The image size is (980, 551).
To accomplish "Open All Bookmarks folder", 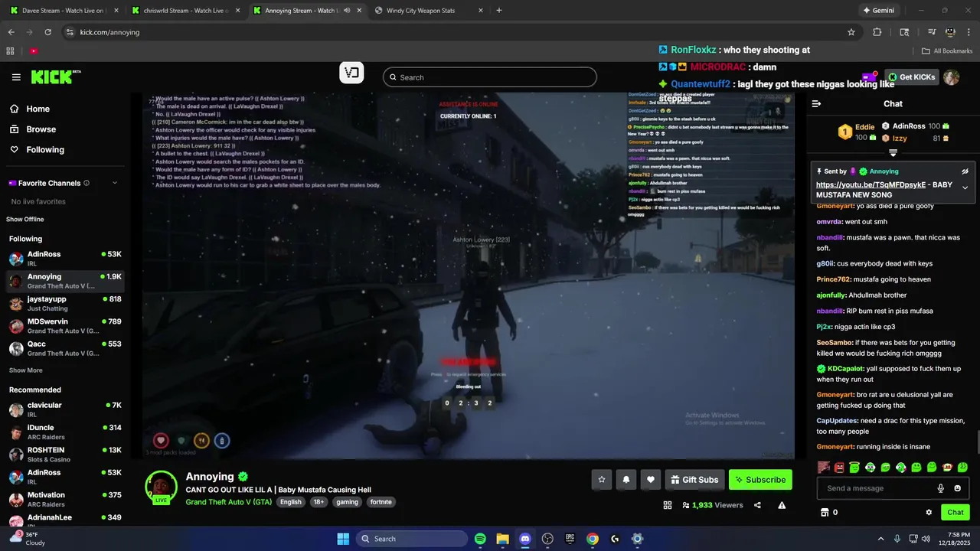I will pos(948,51).
